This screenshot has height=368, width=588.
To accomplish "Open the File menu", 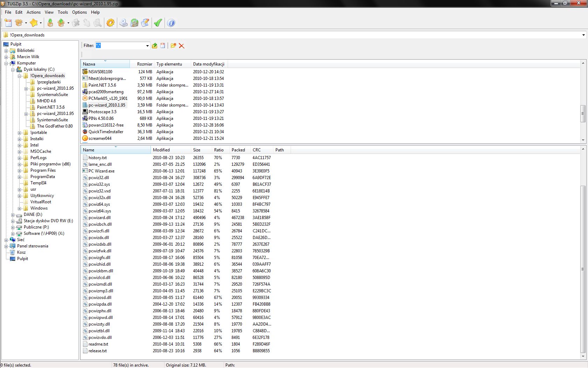I will 8,12.
